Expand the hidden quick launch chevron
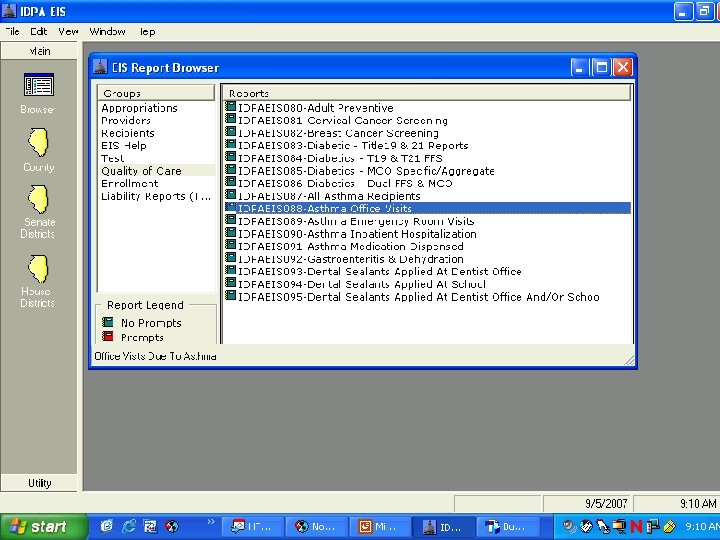720x540 pixels. [x=211, y=522]
